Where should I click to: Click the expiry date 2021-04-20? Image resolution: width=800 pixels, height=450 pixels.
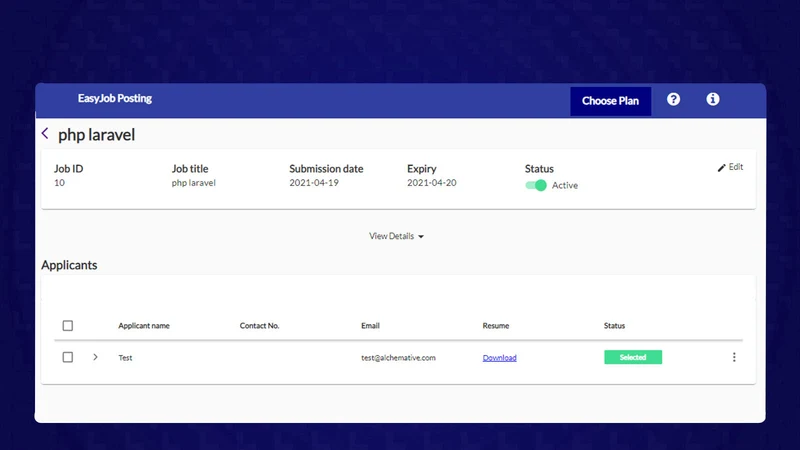click(x=432, y=183)
